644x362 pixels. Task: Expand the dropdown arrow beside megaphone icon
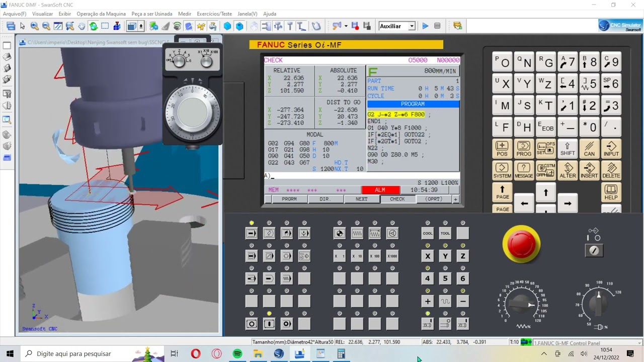point(346,26)
